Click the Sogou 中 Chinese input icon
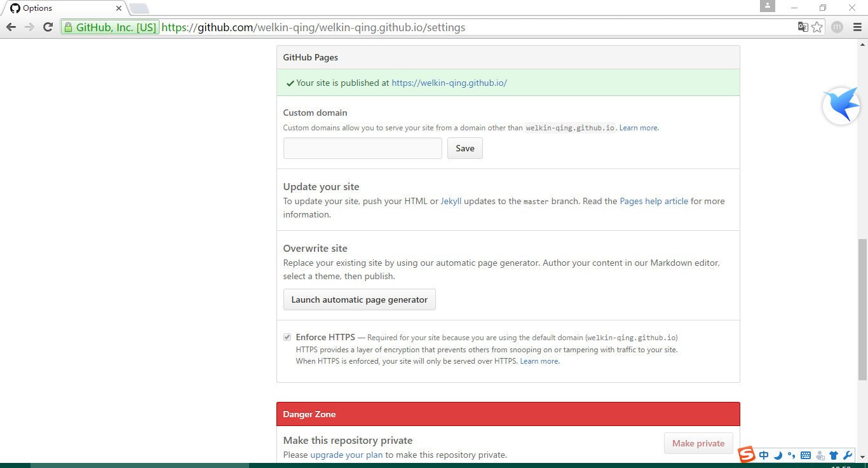 point(763,455)
